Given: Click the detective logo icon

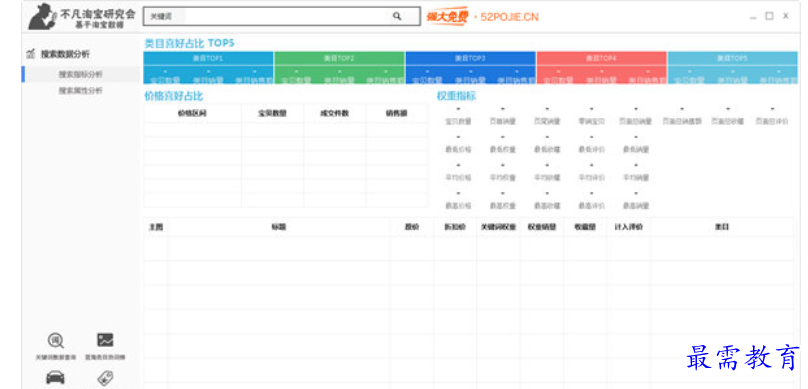Looking at the screenshot, I should tap(43, 16).
